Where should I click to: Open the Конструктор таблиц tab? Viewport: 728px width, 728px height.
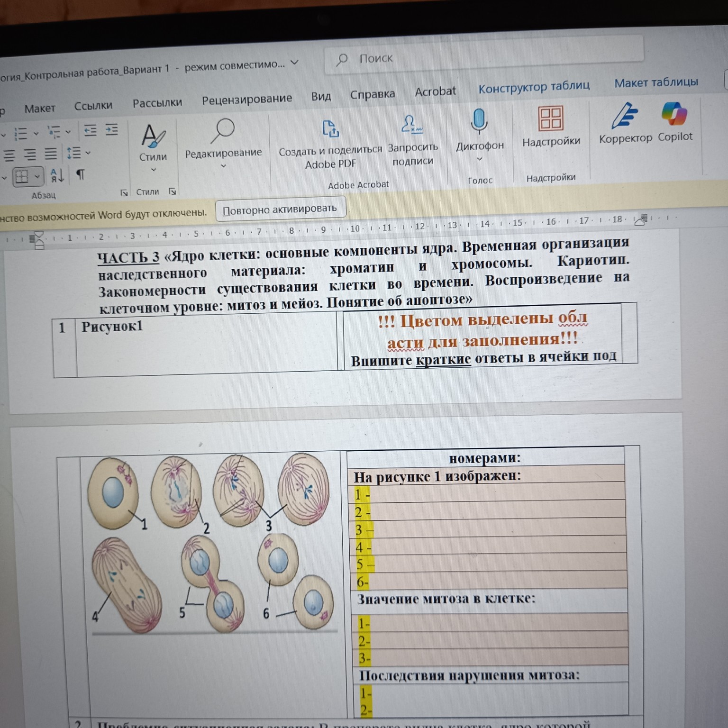(534, 87)
